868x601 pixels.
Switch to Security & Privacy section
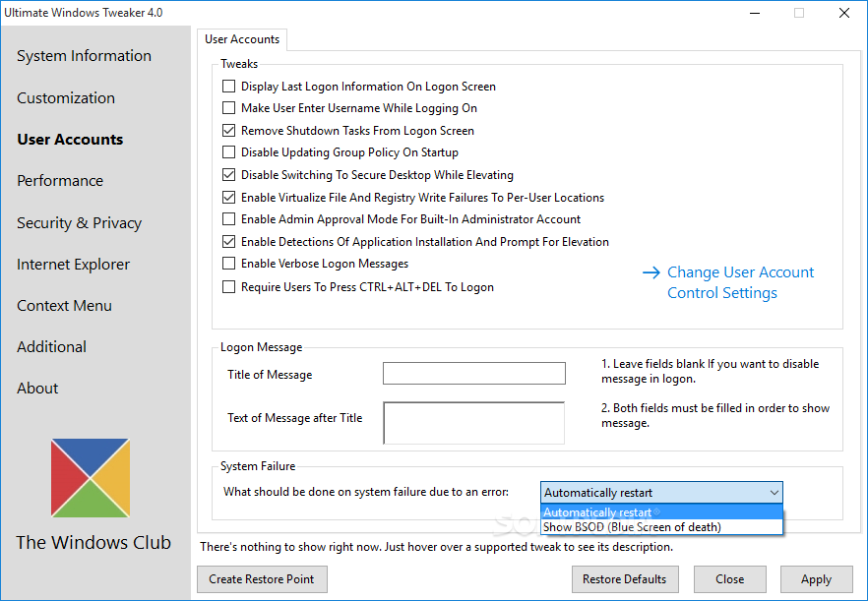79,223
